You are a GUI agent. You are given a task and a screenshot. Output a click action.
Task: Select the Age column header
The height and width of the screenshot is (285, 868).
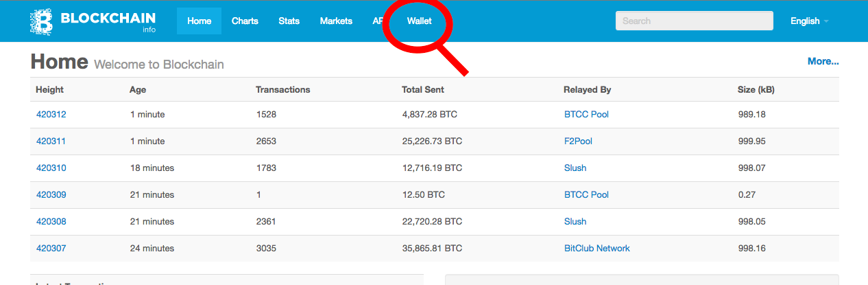(x=138, y=89)
